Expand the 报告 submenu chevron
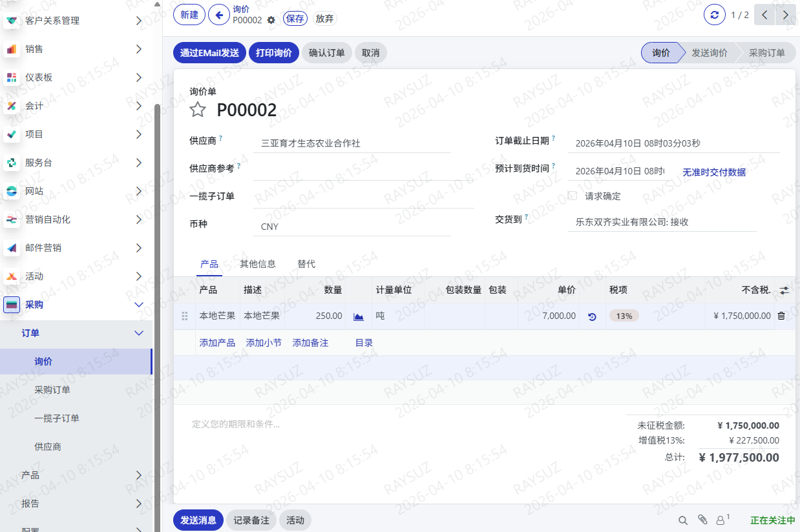Screen dimensions: 800x532 click(139, 504)
